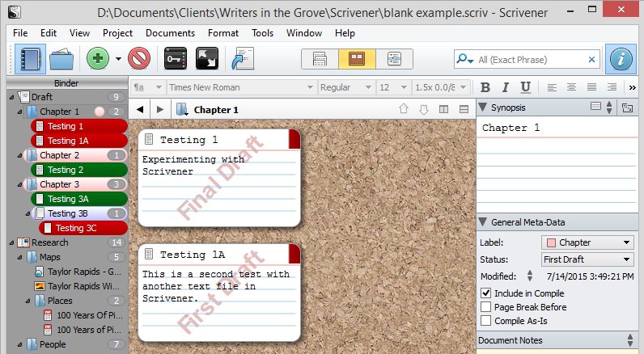Viewport: 644px width, 354px height.
Task: Open the Collections folder icon
Action: click(x=61, y=59)
